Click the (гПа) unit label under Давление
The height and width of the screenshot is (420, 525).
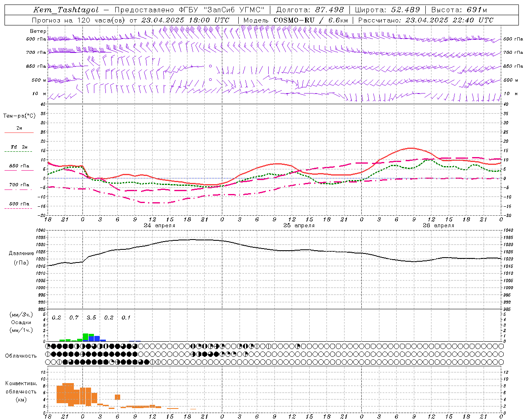(x=21, y=263)
